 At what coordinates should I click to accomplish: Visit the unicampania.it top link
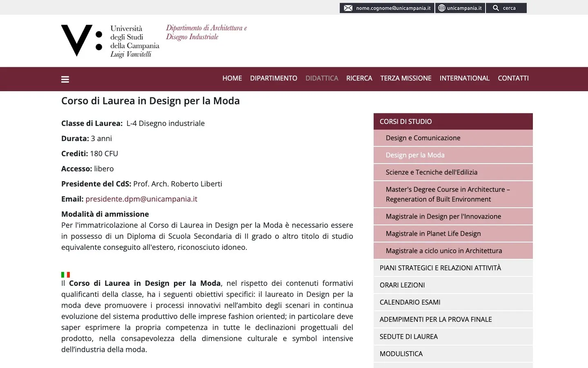click(x=460, y=8)
